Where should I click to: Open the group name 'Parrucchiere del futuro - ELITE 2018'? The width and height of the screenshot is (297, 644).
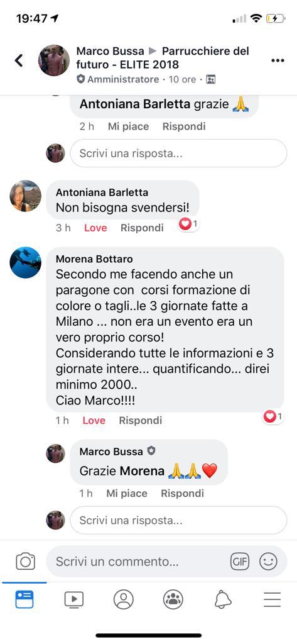(169, 57)
